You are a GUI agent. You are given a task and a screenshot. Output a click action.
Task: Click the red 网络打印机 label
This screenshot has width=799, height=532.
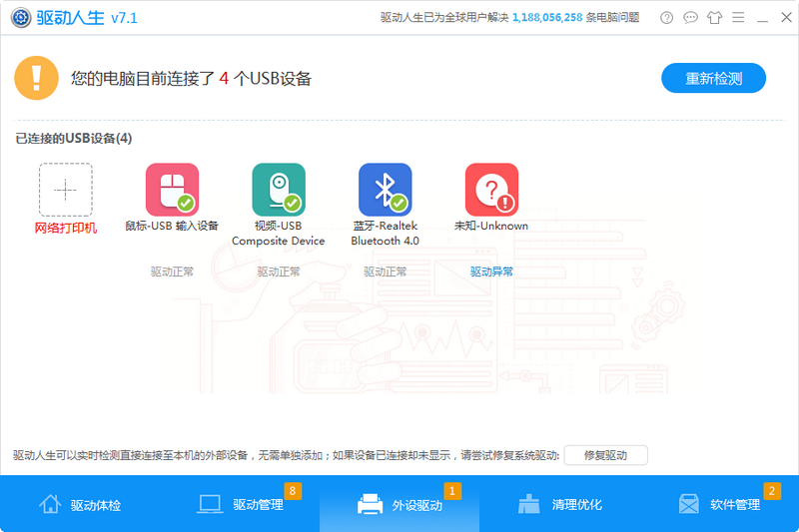66,228
